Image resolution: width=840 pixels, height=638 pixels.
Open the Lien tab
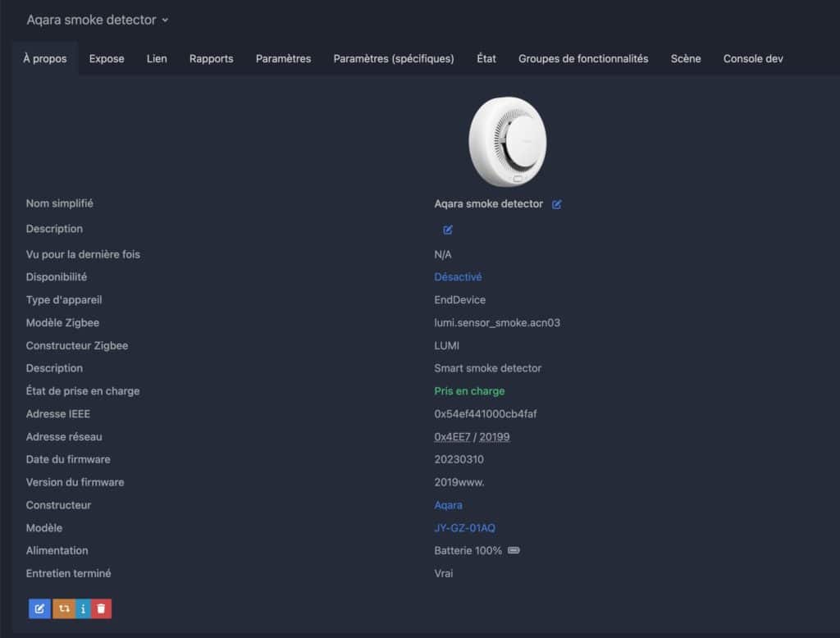point(157,59)
